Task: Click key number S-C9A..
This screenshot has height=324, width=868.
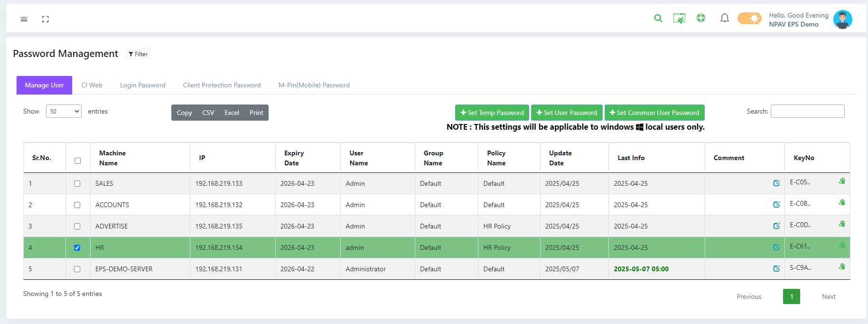Action: [800, 267]
